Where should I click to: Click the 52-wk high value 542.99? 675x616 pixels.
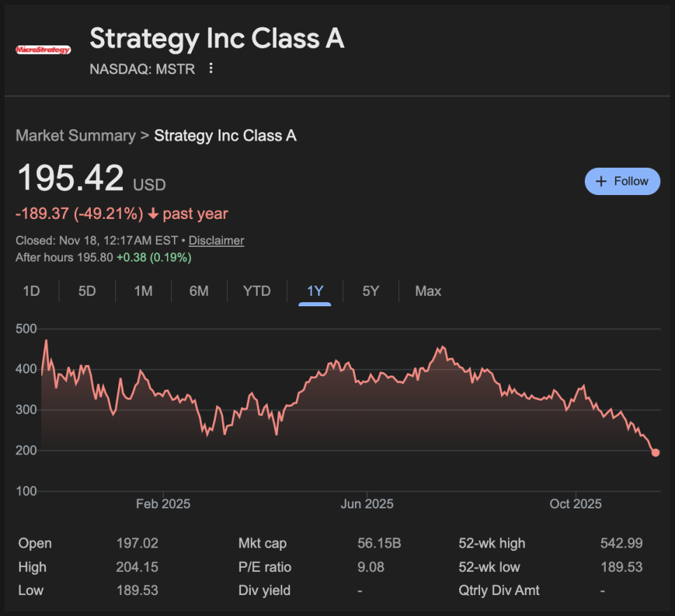(x=621, y=543)
